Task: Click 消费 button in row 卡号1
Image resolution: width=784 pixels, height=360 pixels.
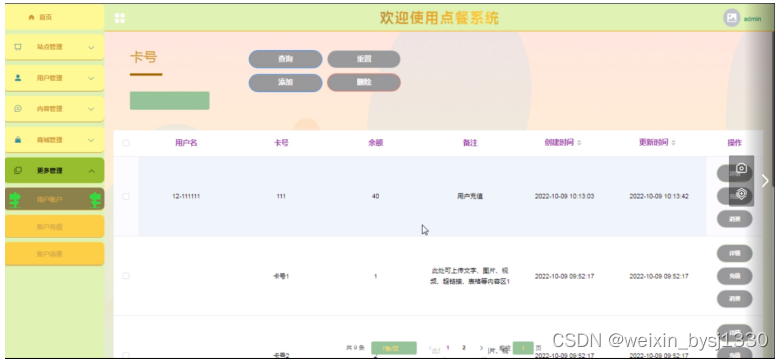Action: pyautogui.click(x=734, y=299)
